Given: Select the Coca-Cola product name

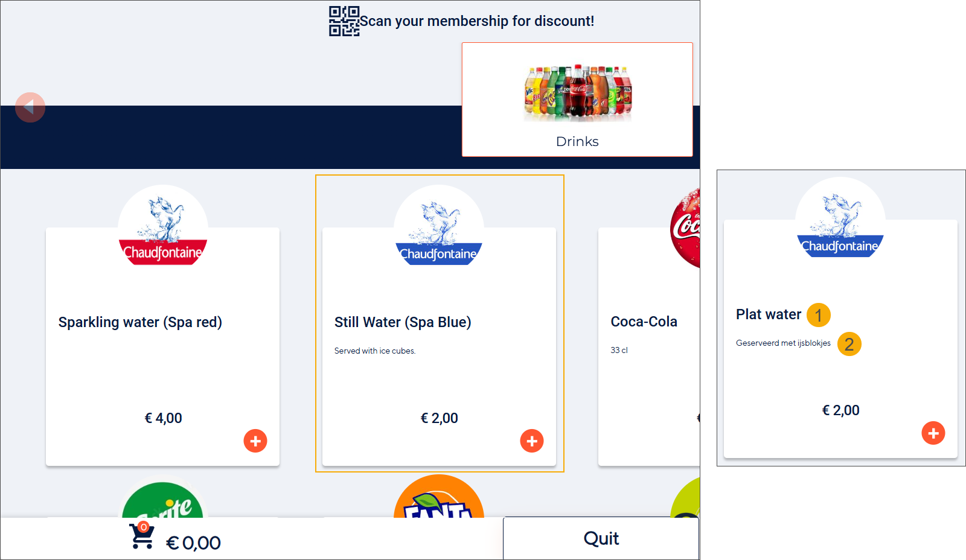Looking at the screenshot, I should point(644,322).
